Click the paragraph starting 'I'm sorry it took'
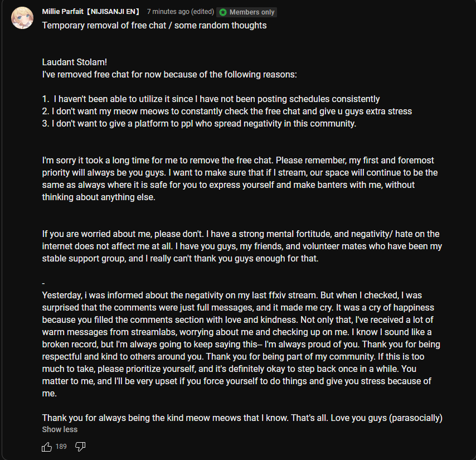Screen dimensions: 476x460 click(240, 178)
